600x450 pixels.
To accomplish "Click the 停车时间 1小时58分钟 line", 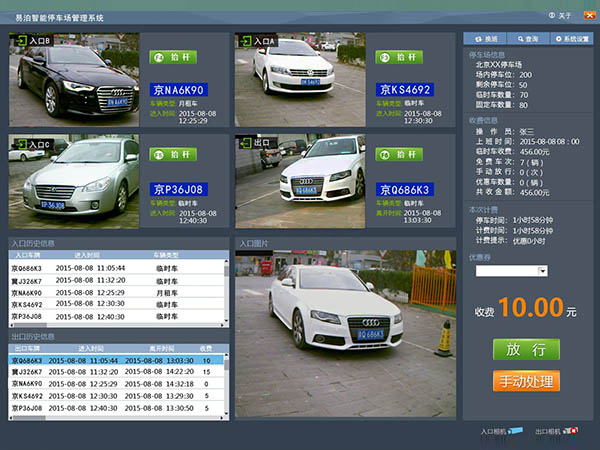I will (514, 220).
